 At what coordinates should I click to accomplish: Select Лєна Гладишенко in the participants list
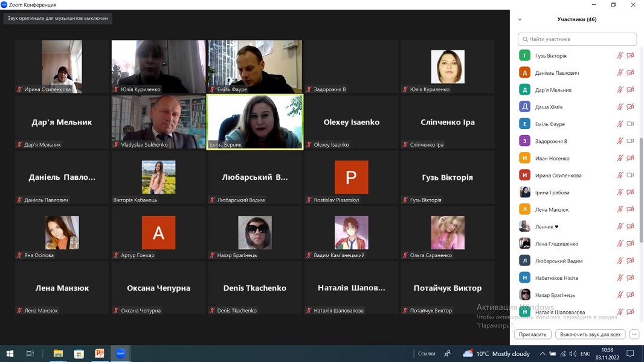(556, 244)
